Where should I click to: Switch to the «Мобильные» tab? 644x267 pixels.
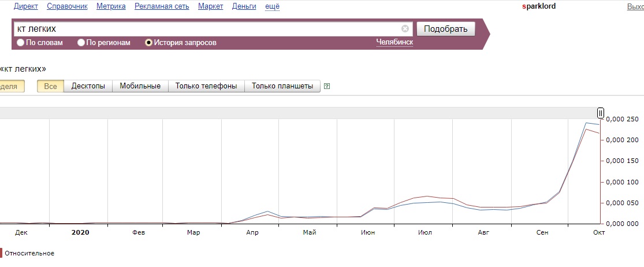coord(140,86)
